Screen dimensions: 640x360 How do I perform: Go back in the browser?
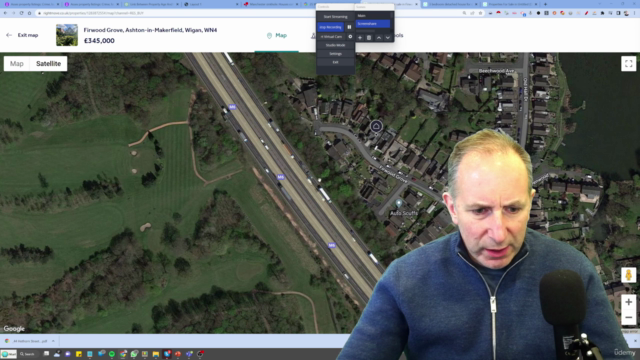[5, 13]
